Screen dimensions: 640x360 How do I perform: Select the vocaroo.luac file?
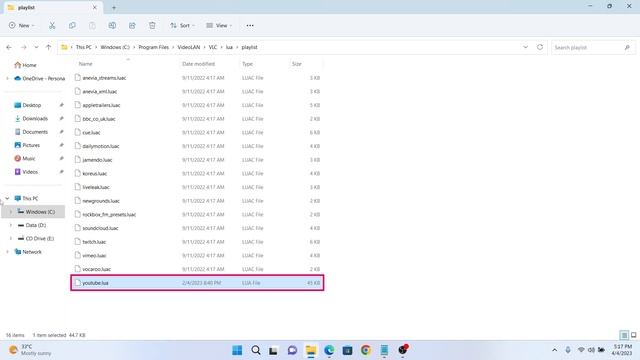pos(197,269)
